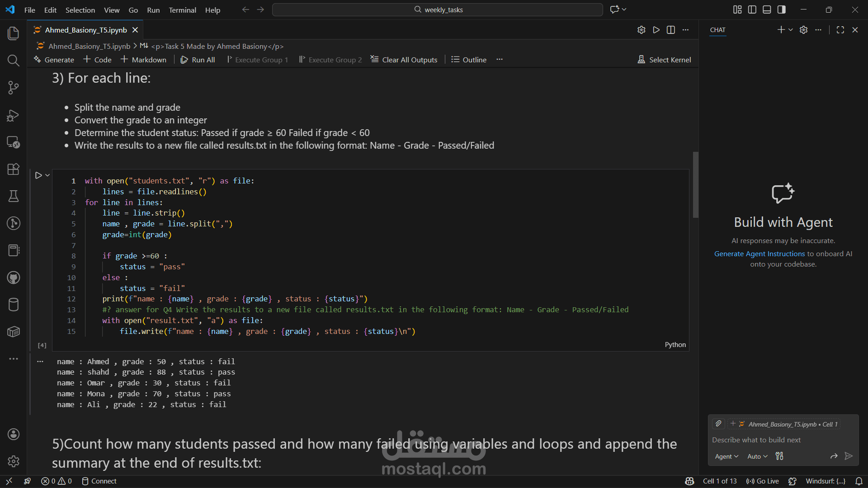Click Connect in status bar

[99, 481]
